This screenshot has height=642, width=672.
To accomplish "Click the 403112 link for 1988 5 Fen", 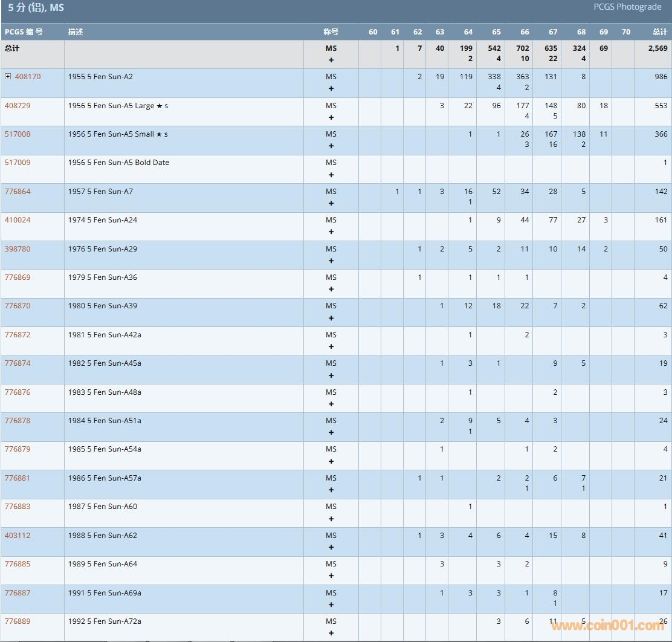I will (x=18, y=536).
